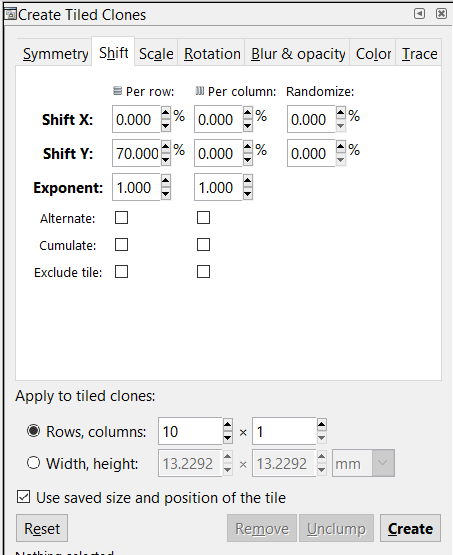This screenshot has height=555, width=453.
Task: Click the Shift Y per column field
Action: tap(218, 153)
